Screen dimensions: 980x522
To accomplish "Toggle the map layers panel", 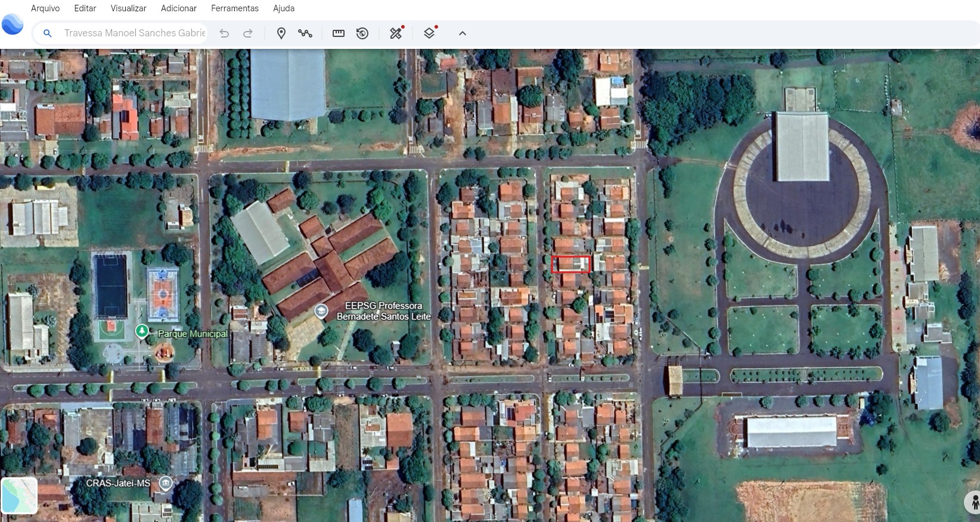I will click(429, 33).
